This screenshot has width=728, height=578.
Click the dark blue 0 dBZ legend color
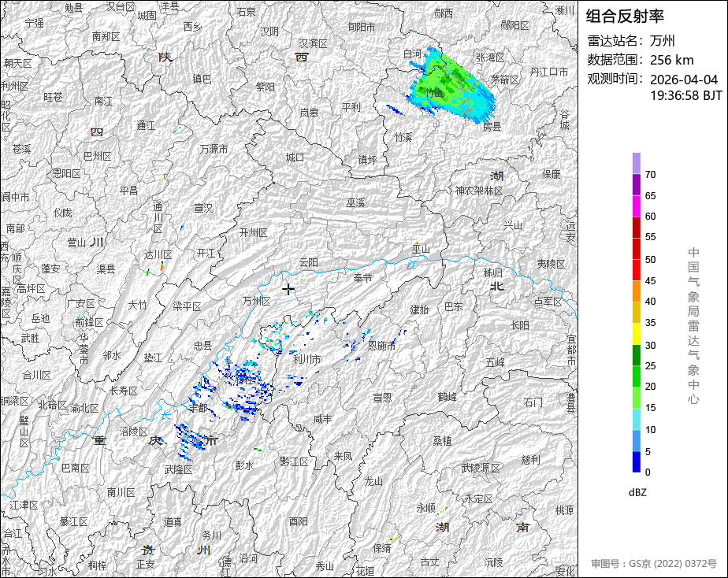(636, 462)
